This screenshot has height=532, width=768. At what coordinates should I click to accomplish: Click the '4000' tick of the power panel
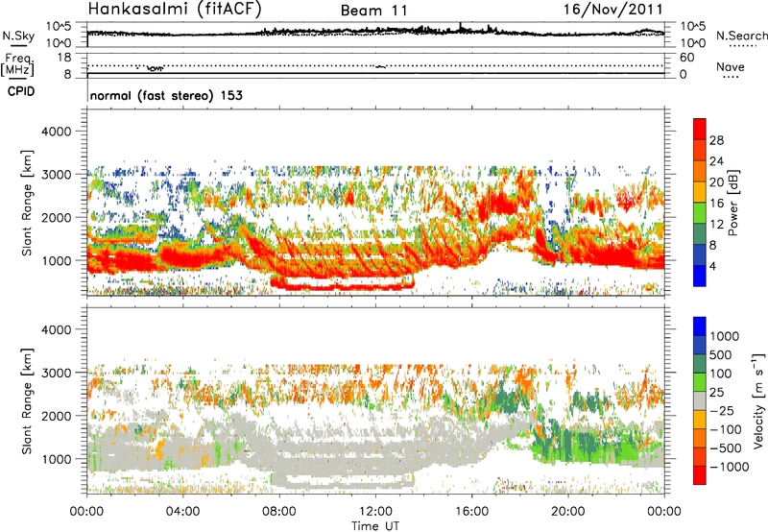[57, 132]
